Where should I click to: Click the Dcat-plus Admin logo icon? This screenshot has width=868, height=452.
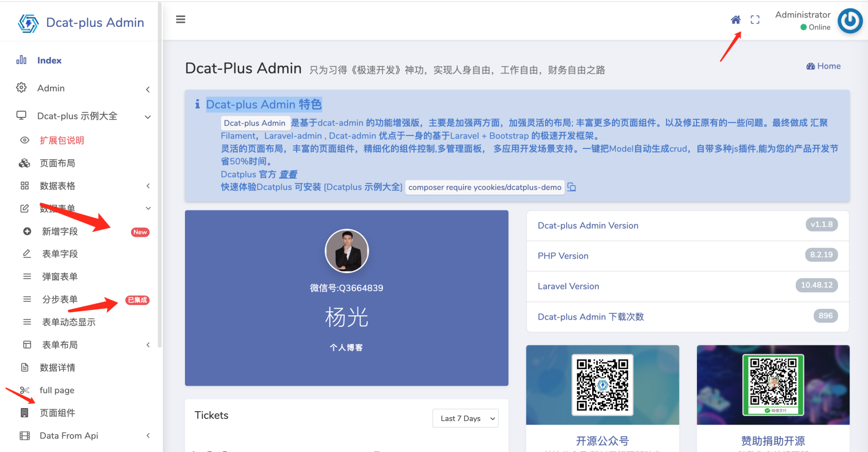(28, 23)
